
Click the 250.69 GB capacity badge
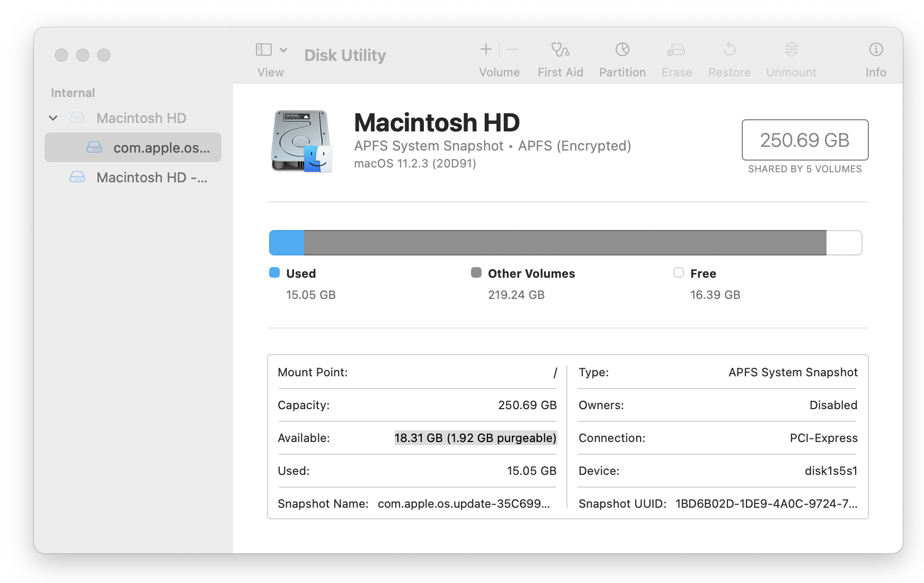coord(805,140)
